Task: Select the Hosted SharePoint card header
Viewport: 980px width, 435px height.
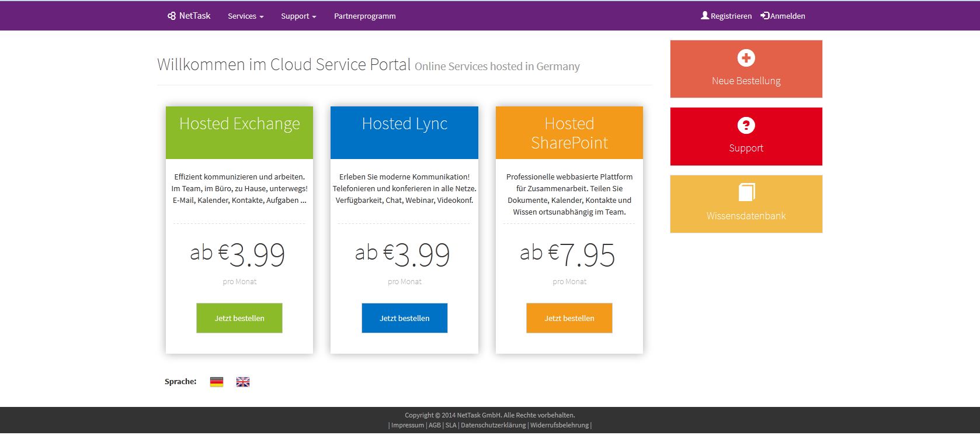Action: pyautogui.click(x=569, y=133)
